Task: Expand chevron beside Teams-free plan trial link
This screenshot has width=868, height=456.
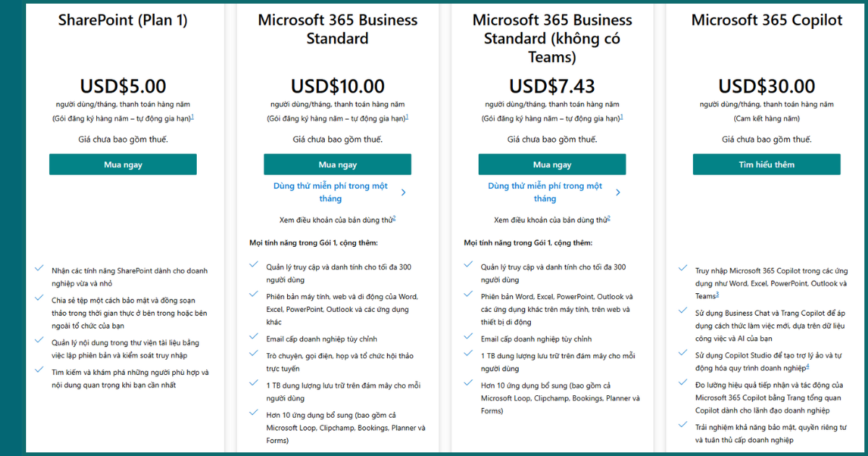Action: point(618,191)
